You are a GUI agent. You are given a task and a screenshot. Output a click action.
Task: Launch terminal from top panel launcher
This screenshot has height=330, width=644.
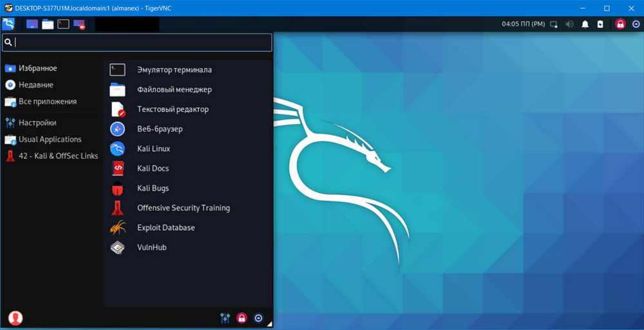click(x=63, y=24)
